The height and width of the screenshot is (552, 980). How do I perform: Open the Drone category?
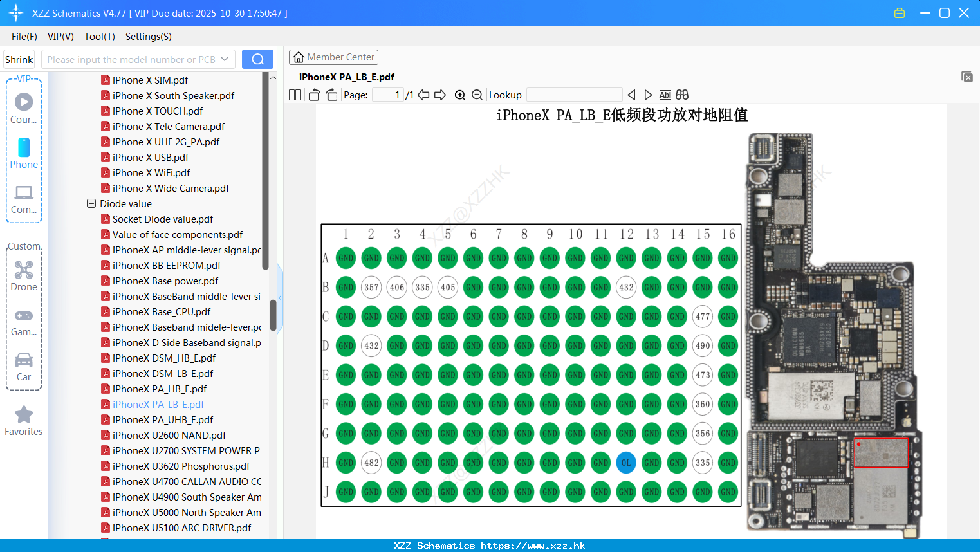point(24,270)
